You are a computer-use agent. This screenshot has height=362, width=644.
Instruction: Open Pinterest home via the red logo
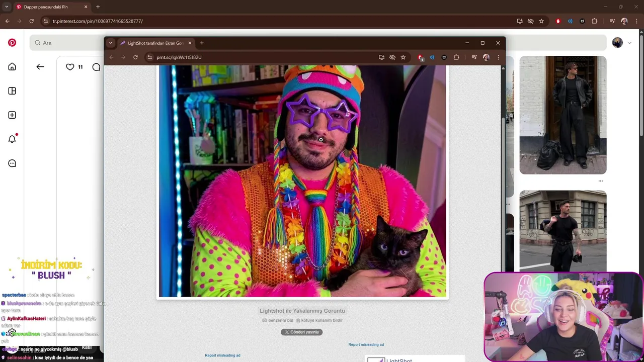point(12,43)
